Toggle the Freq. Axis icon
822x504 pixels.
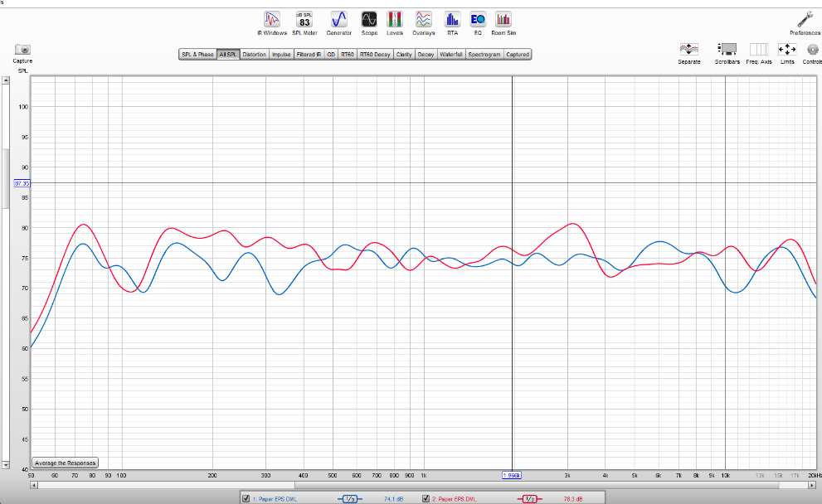[759, 53]
